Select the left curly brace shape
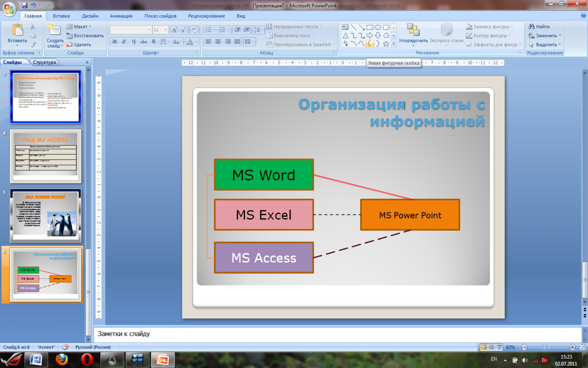The image size is (588, 368). tap(370, 44)
